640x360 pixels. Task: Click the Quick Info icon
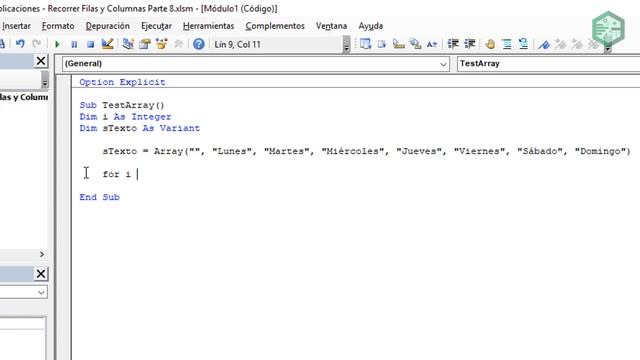tap(399, 44)
